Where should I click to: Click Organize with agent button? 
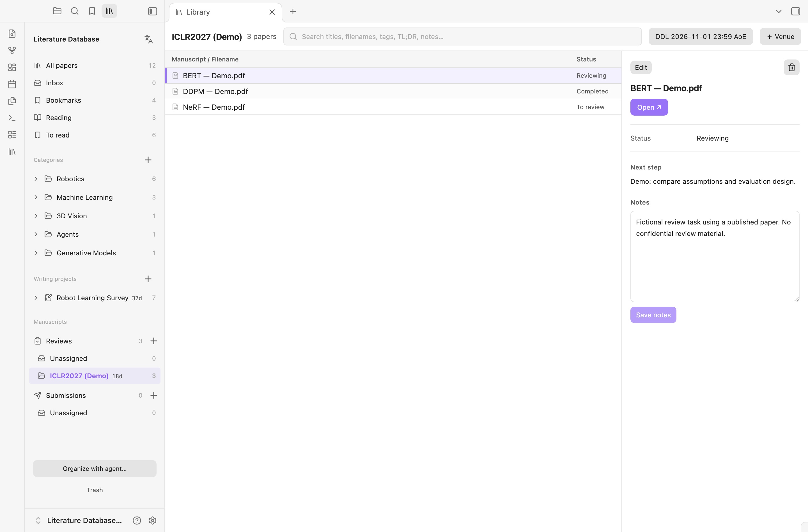coord(95,469)
